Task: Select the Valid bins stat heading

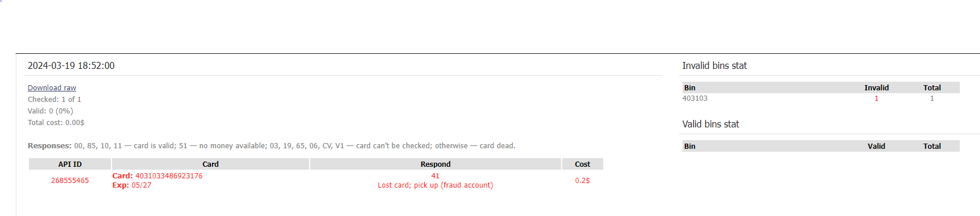Action: [711, 125]
